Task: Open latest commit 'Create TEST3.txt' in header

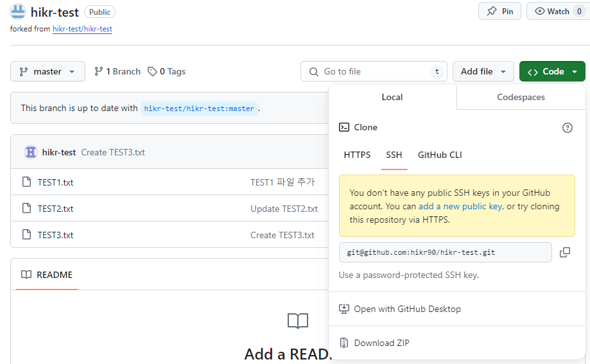Action: [113, 152]
